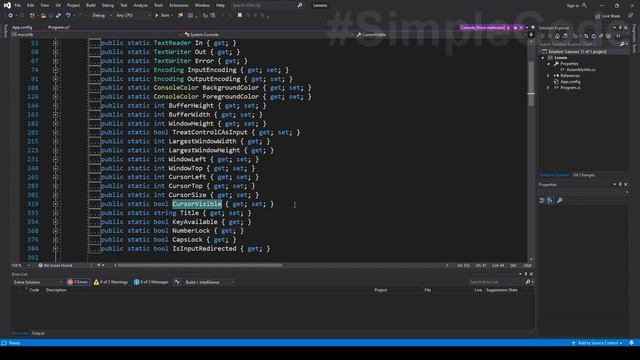Image resolution: width=640 pixels, height=360 pixels.
Task: Select App.config in Solution Explorer
Action: coord(570,82)
